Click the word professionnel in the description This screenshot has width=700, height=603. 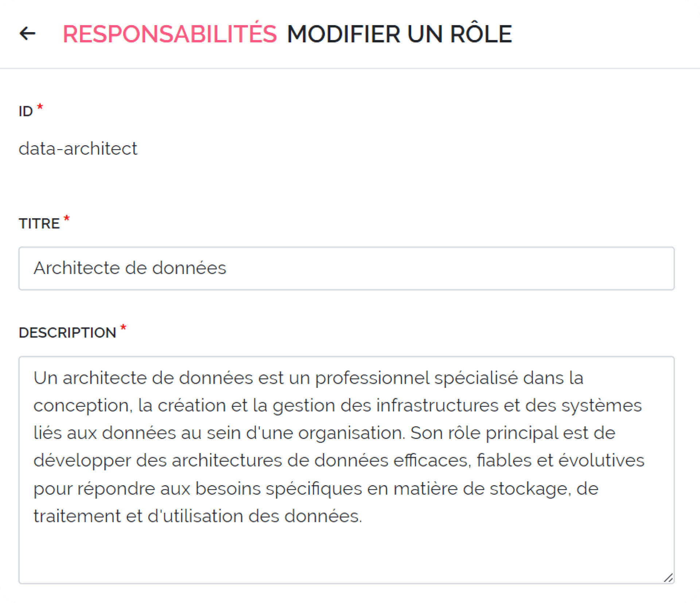[372, 378]
